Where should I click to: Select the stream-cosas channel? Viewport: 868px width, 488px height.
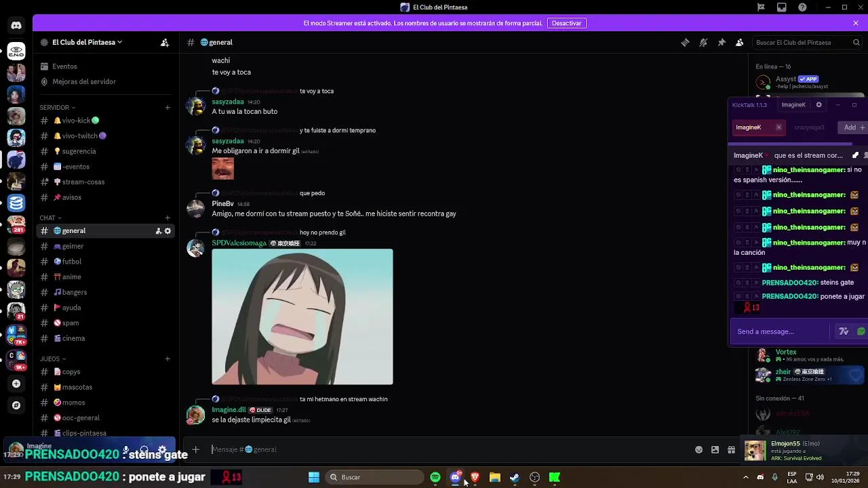pos(105,182)
